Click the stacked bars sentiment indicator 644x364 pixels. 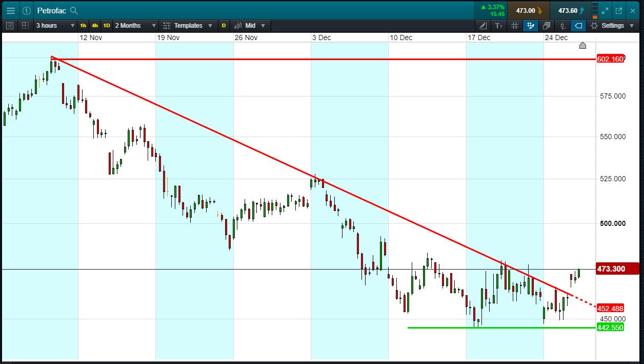594,10
